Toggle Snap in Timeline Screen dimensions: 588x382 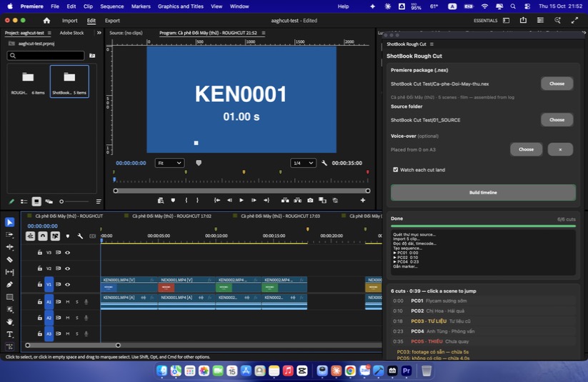point(43,236)
